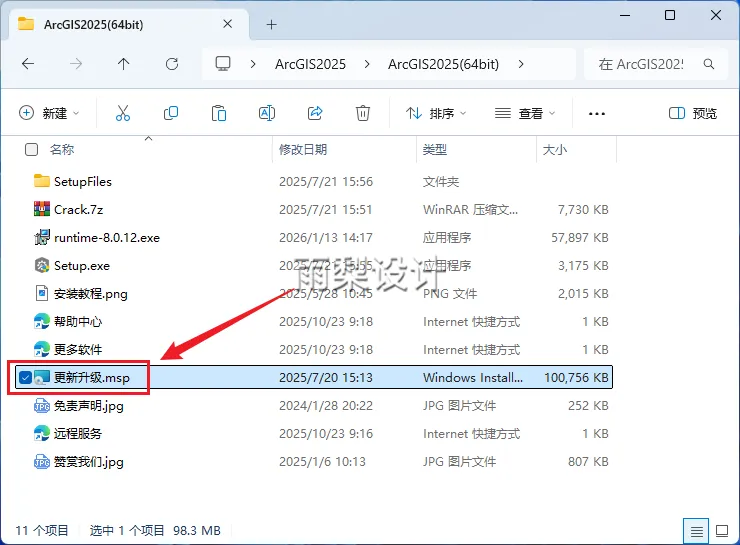
Task: Expand chevron after ArcGIS2025 in address bar
Action: point(367,64)
